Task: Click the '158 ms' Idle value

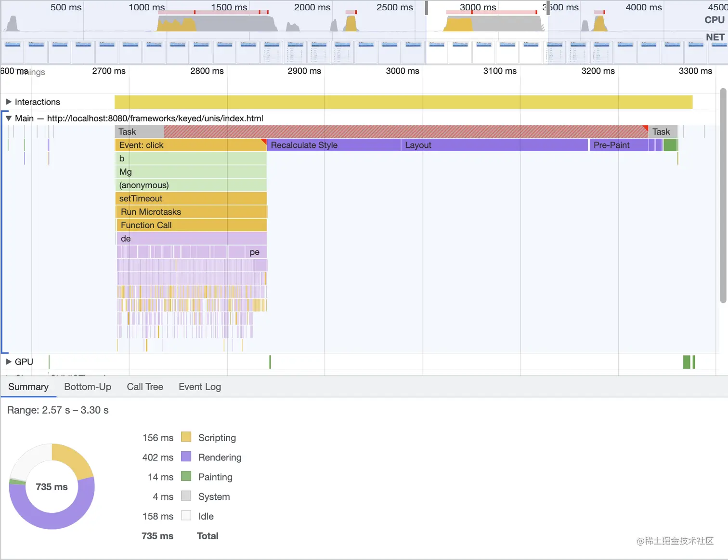Action: (158, 516)
